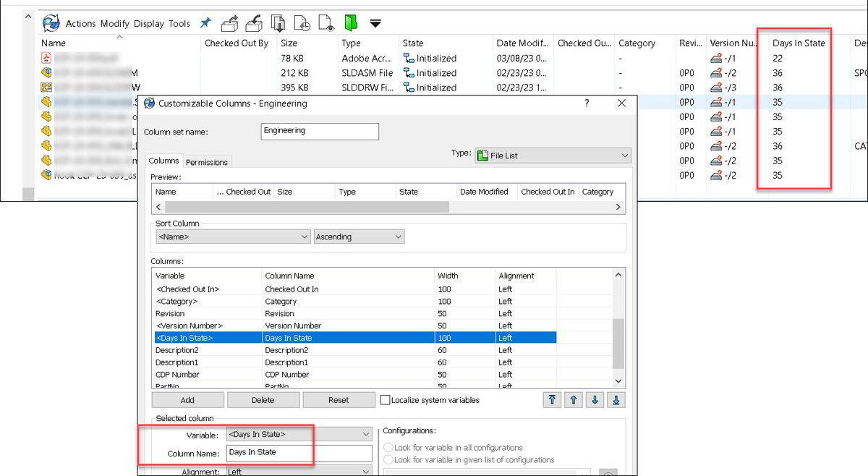Click the File List type icon in dropdown
The width and height of the screenshot is (868, 476).
(482, 155)
